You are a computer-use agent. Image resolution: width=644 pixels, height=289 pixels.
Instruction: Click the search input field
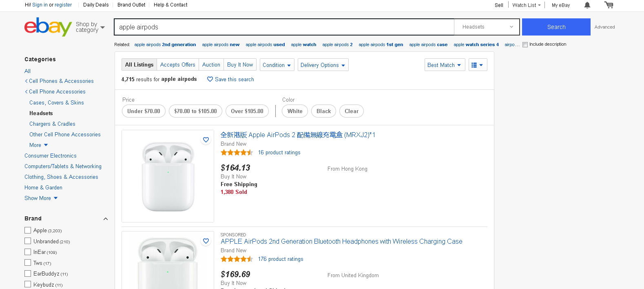[284, 27]
